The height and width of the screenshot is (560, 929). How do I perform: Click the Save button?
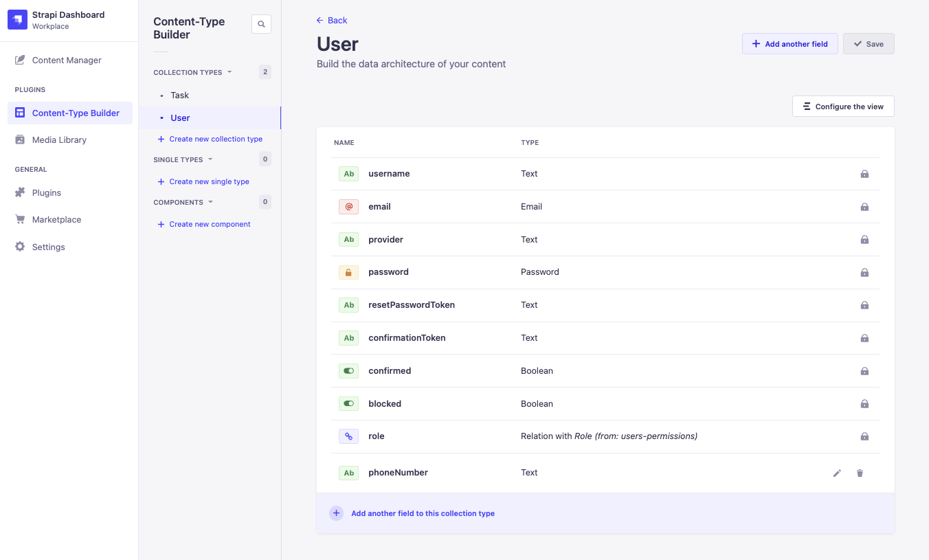click(869, 43)
